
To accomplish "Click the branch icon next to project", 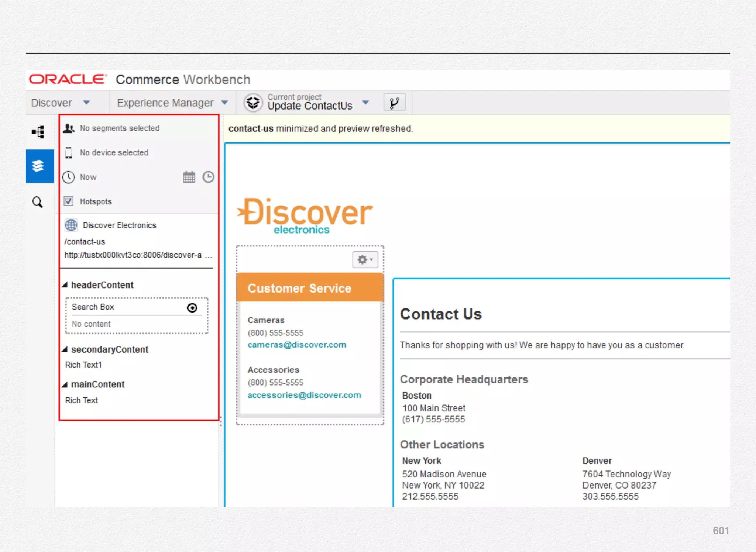I will (394, 103).
